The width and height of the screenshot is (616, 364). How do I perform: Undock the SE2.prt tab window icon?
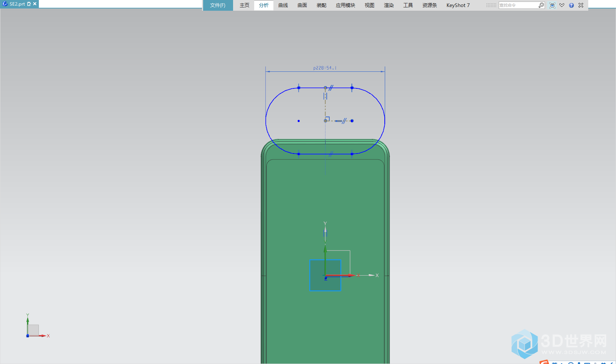click(29, 4)
